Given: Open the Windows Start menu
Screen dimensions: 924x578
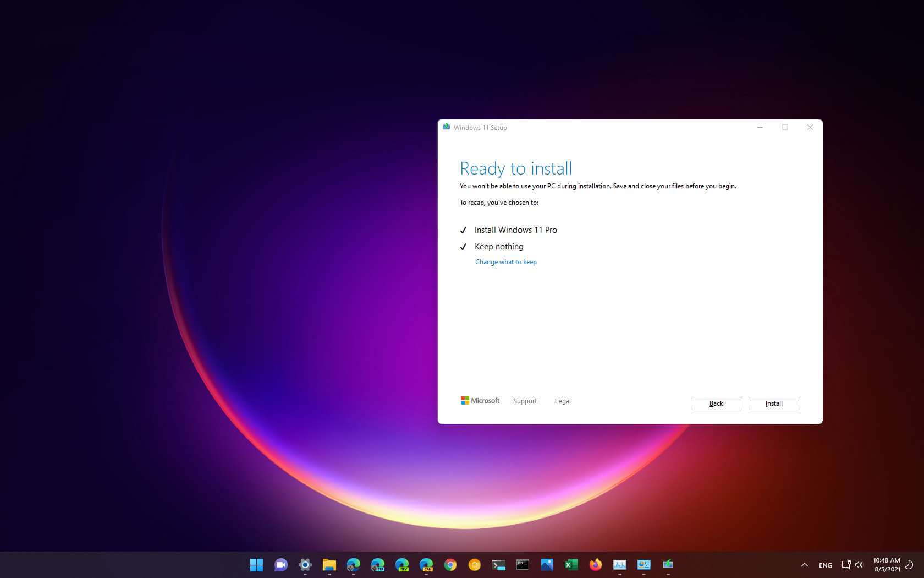Looking at the screenshot, I should 256,565.
